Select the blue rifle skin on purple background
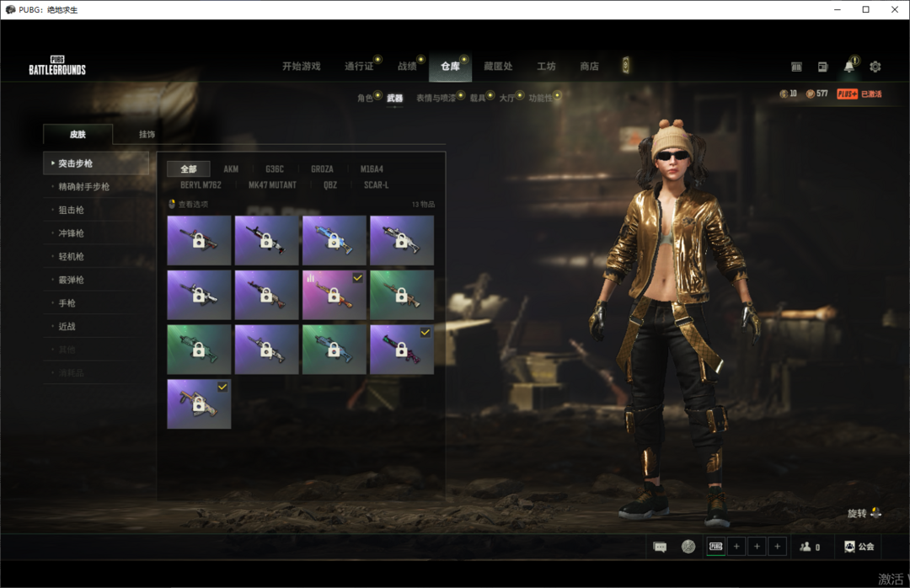Screen dimensions: 910x588 coord(335,240)
